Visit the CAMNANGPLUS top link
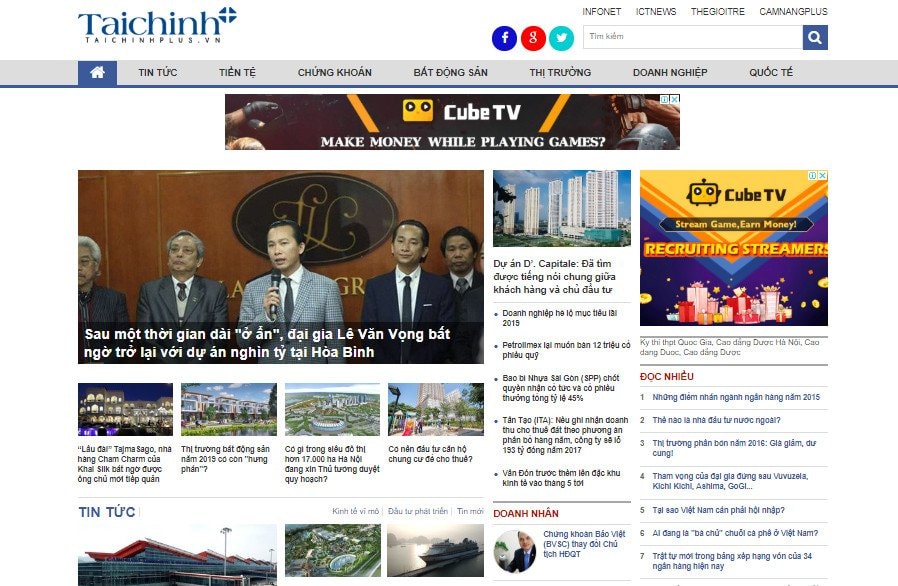Screen dimensions: 898x586 coord(793,11)
